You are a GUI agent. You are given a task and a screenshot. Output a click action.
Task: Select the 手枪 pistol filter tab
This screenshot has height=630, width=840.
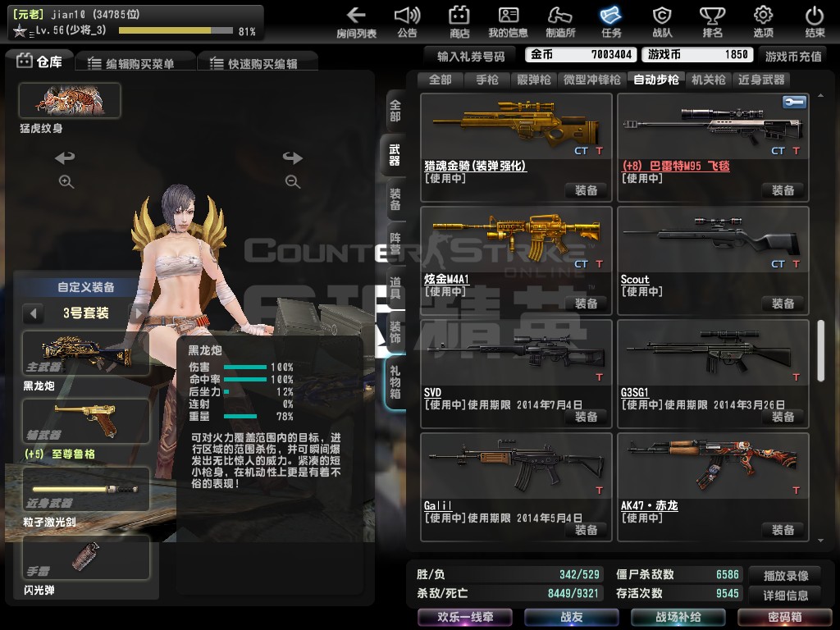(487, 80)
